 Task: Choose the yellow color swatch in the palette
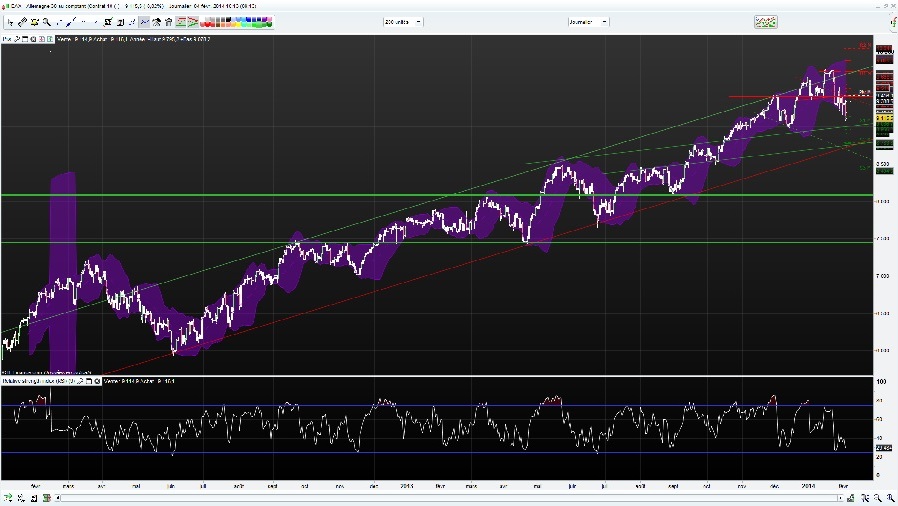[x=238, y=25]
